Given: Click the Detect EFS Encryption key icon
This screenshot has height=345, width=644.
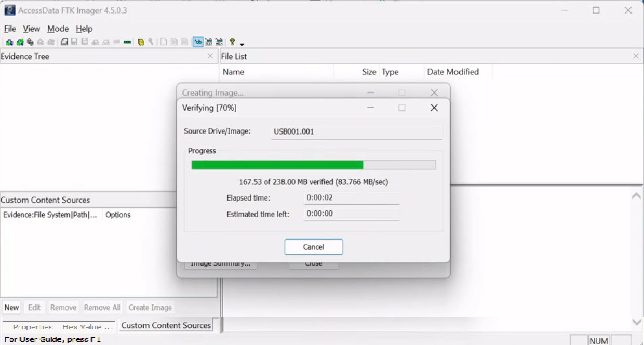Looking at the screenshot, I should click(150, 42).
